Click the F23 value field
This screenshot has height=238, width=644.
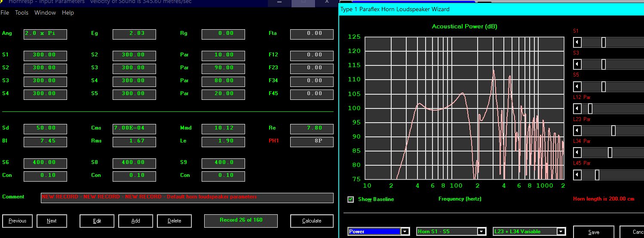(x=312, y=68)
